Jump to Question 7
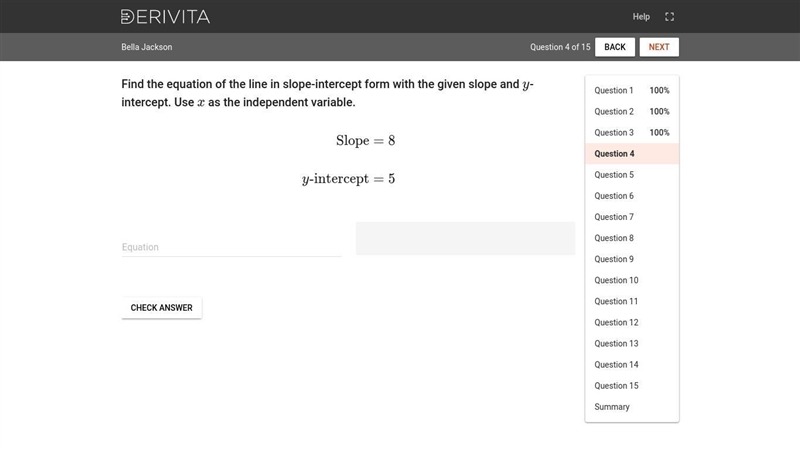The height and width of the screenshot is (450, 800). (632, 217)
